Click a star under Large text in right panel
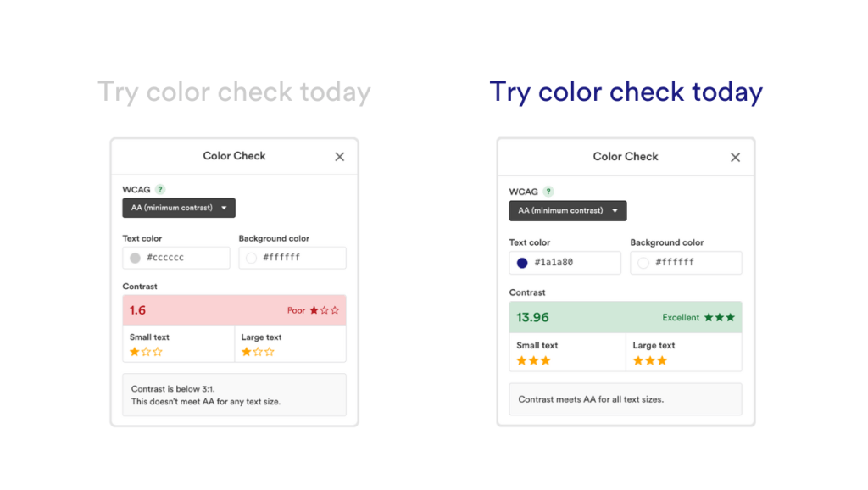 click(637, 360)
